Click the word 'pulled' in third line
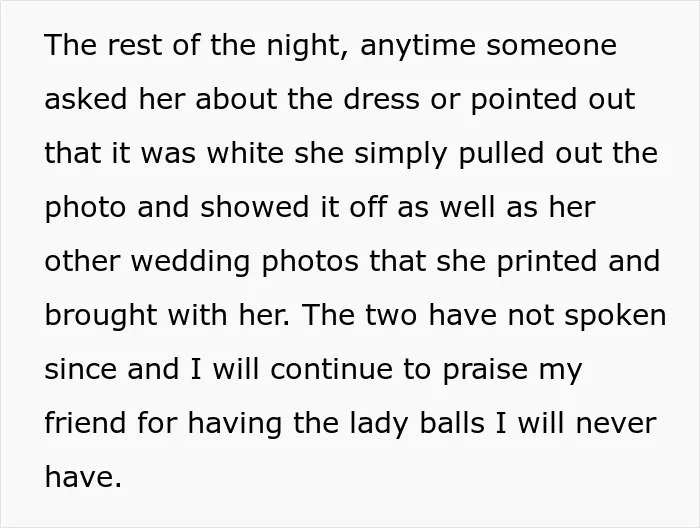Screen dimensions: 700x528 pyautogui.click(x=502, y=154)
